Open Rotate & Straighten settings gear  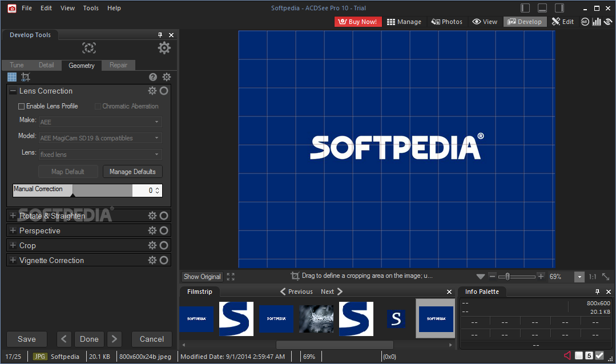[x=152, y=216]
